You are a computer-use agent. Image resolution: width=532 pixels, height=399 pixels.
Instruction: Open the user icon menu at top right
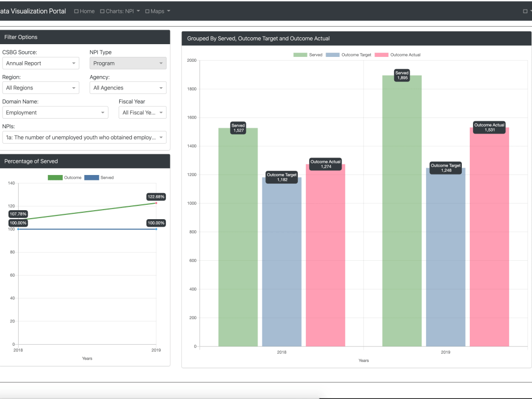pyautogui.click(x=527, y=11)
